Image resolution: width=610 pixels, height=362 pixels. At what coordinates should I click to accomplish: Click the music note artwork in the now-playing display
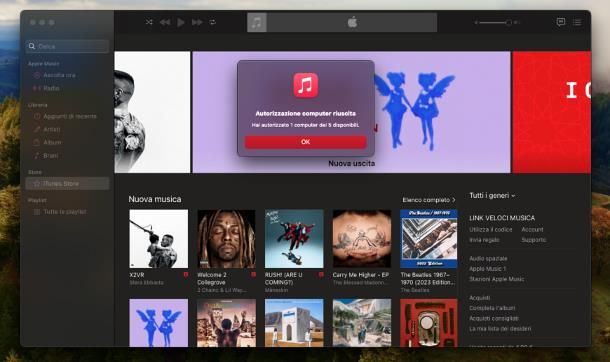(x=257, y=22)
